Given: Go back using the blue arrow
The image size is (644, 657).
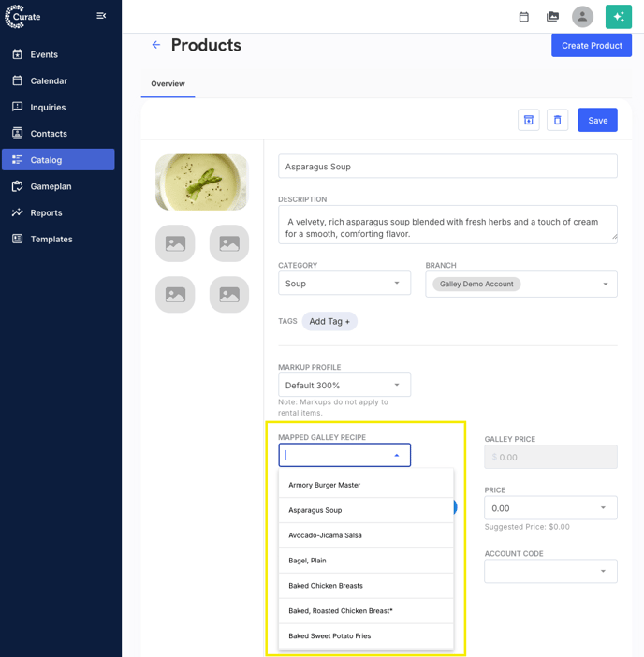Looking at the screenshot, I should (156, 45).
